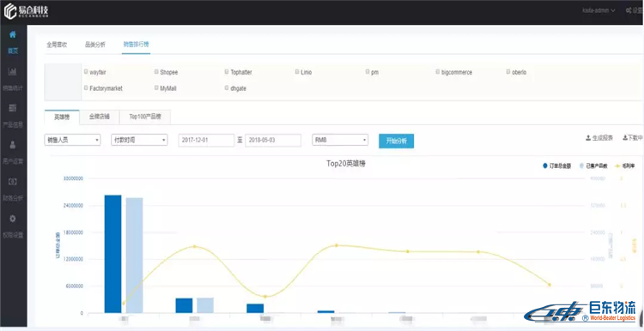Screen dimensions: 644x331
Task: Check the Factorymarket checkbox
Action: tap(86, 87)
